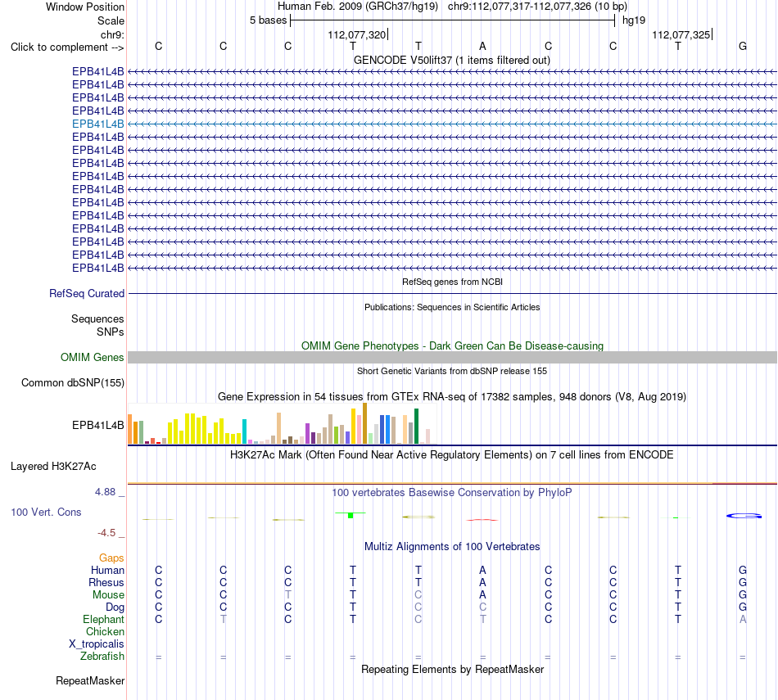Click the Common dbSNP(155) track label

click(73, 383)
